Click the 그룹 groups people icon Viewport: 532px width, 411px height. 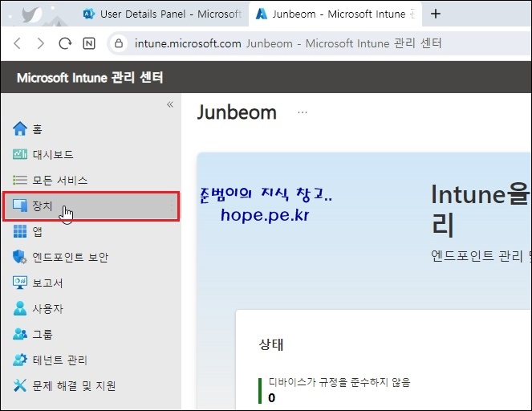tap(20, 334)
